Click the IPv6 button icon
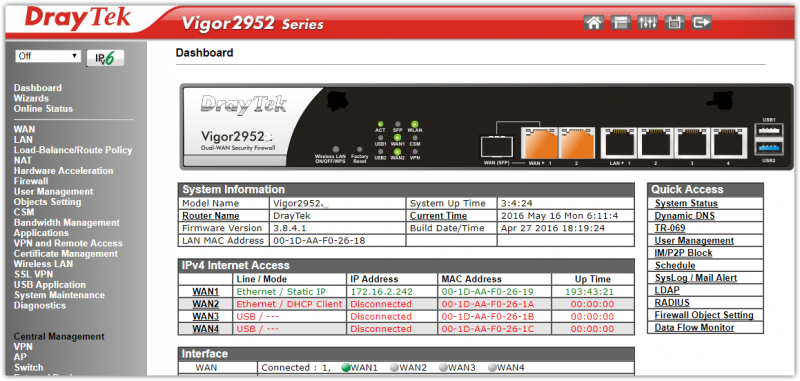The image size is (800, 381). pyautogui.click(x=105, y=58)
